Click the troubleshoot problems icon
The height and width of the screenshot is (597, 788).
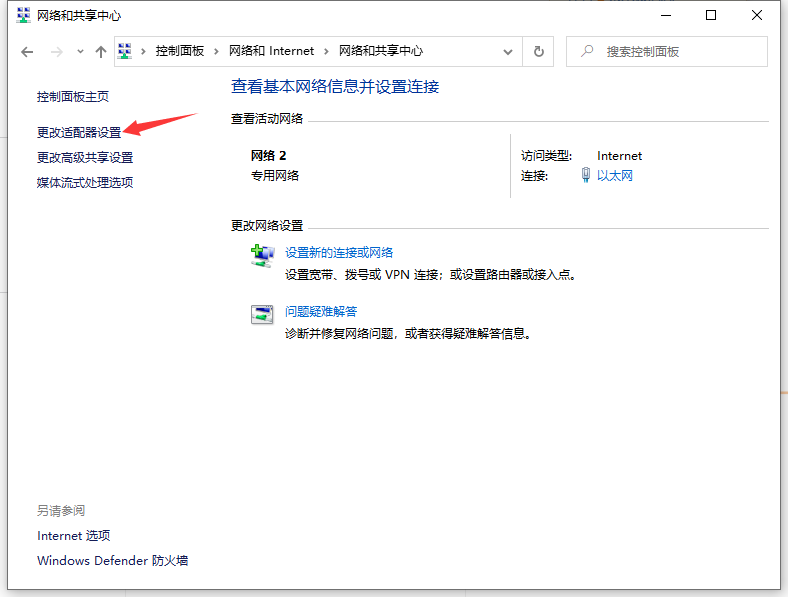click(262, 314)
